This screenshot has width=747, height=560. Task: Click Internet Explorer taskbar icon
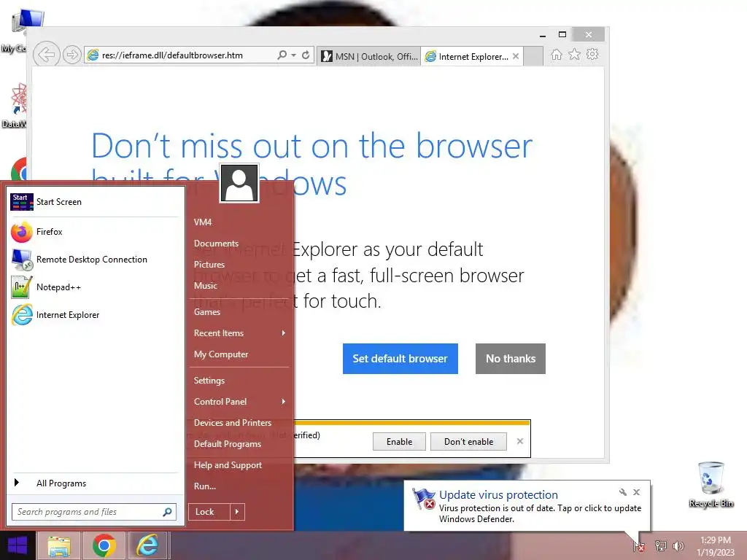[x=148, y=545]
